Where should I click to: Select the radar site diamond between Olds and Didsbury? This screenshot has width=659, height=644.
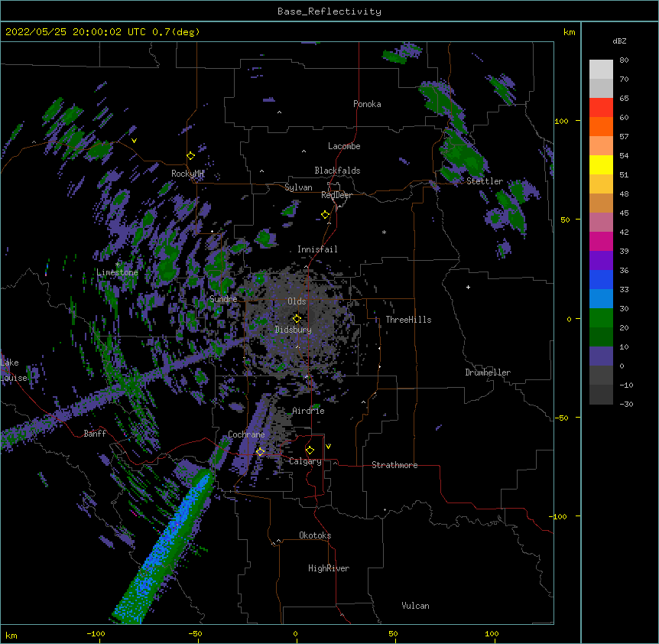pyautogui.click(x=297, y=318)
